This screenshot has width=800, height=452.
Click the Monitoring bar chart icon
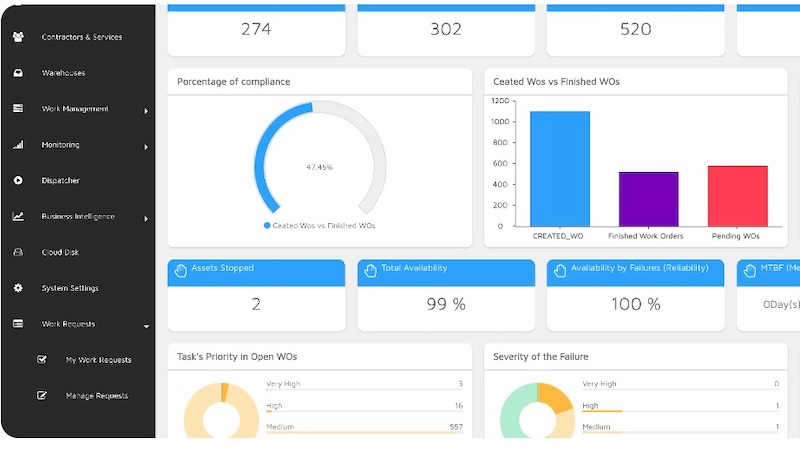click(18, 145)
